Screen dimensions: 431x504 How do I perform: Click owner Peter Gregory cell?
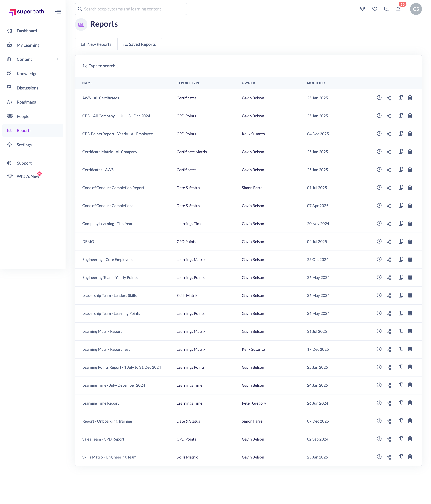coord(254,403)
